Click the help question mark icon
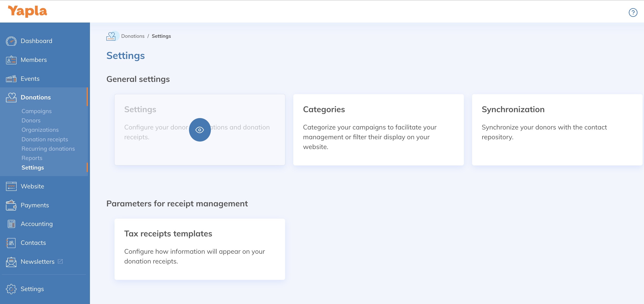This screenshot has height=304, width=644. pos(633,12)
